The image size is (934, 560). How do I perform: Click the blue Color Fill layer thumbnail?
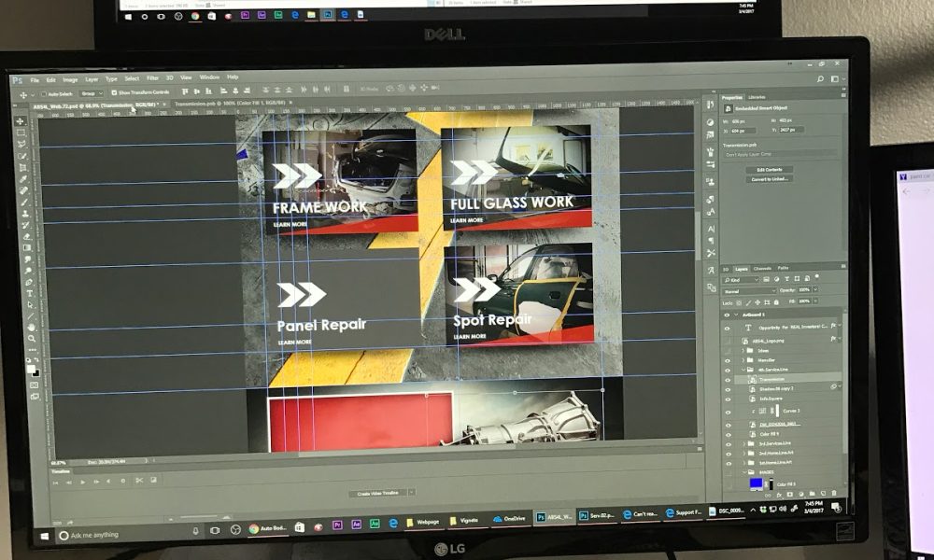(755, 483)
